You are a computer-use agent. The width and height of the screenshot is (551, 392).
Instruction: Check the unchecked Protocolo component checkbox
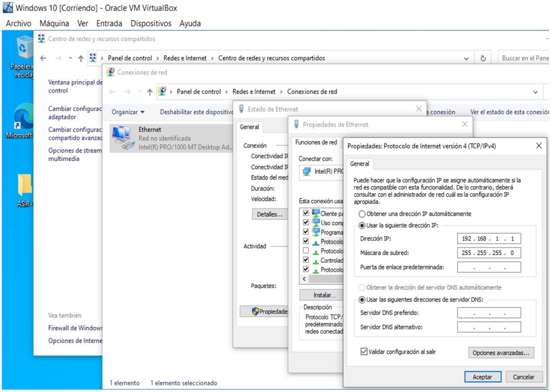(306, 250)
